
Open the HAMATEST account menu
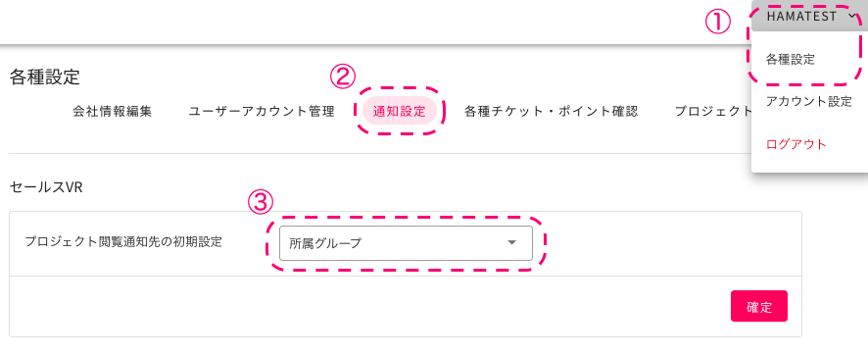pyautogui.click(x=809, y=16)
